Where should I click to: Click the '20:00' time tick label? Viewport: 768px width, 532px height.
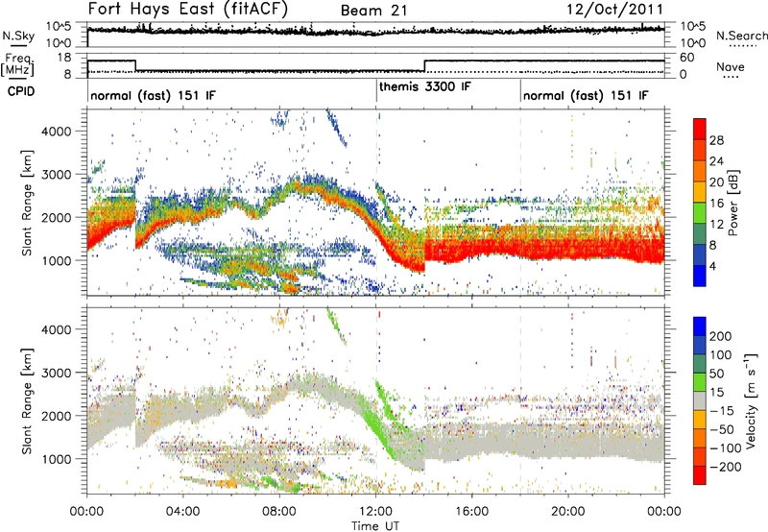568,511
